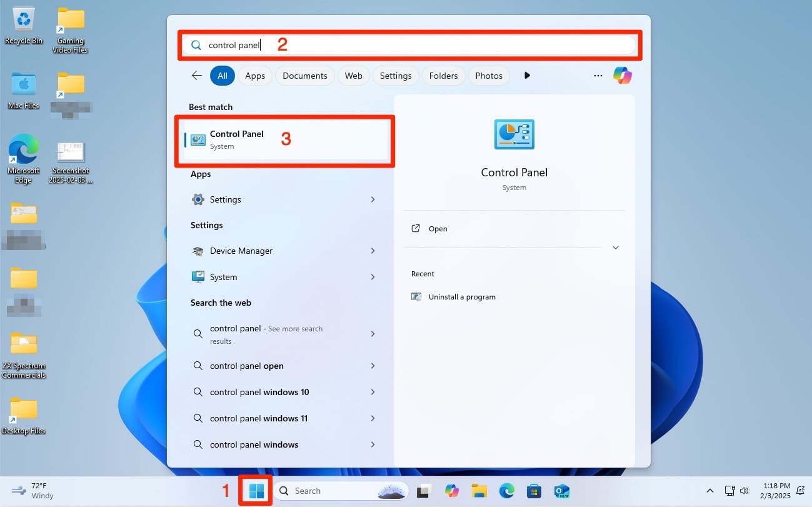
Task: Select the Gaming Video Files folder
Action: coord(71,31)
